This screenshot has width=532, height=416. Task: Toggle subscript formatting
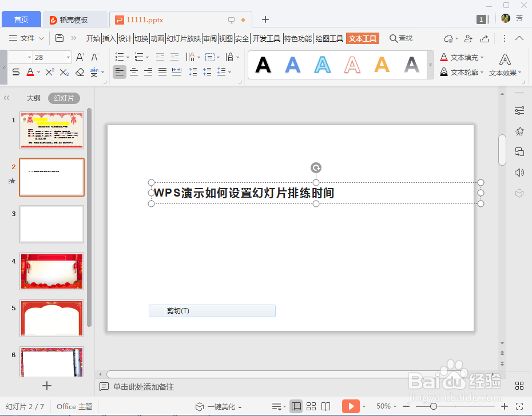[64, 71]
